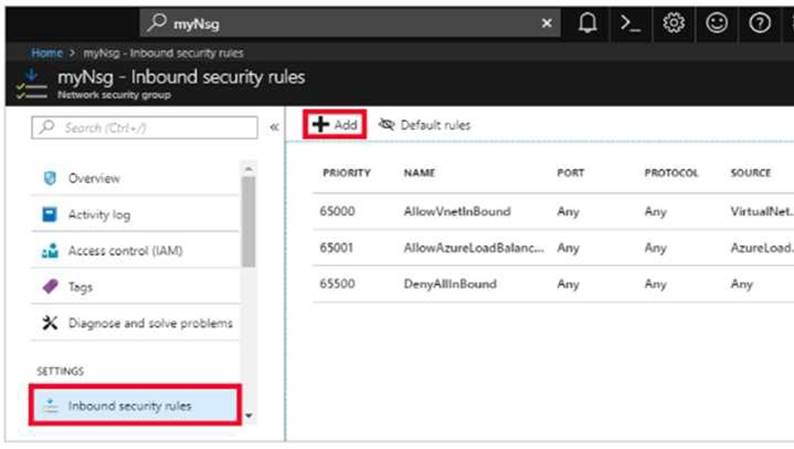Click priority 65000 cell
Image resolution: width=794 pixels, height=449 pixels.
coord(337,211)
